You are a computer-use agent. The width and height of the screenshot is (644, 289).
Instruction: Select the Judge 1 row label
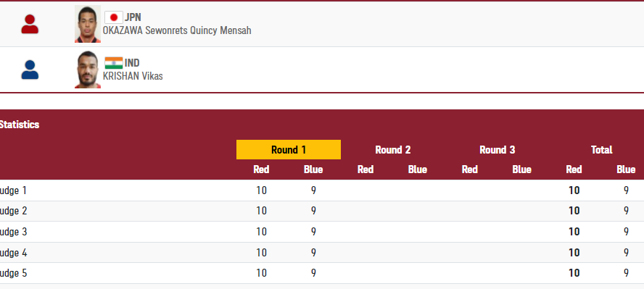(13, 190)
